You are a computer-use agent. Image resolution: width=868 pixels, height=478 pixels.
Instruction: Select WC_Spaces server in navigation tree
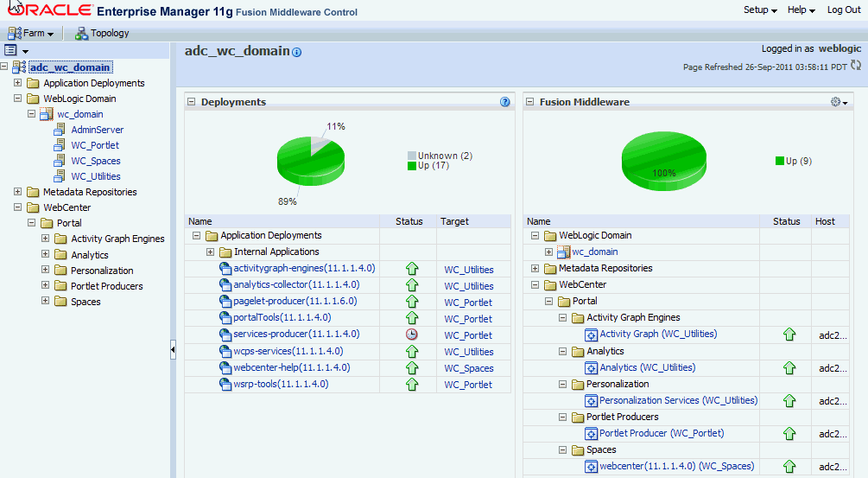pos(96,161)
